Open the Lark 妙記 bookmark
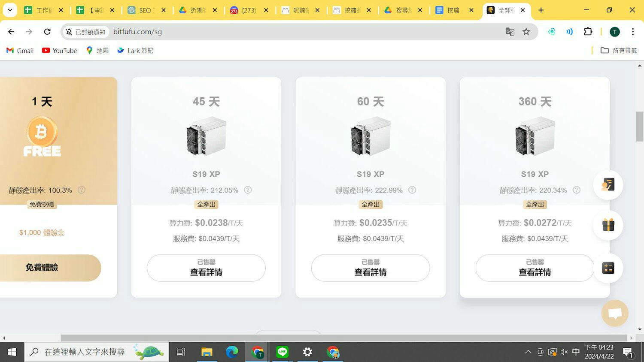Viewport: 644px width, 362px height. tap(135, 51)
